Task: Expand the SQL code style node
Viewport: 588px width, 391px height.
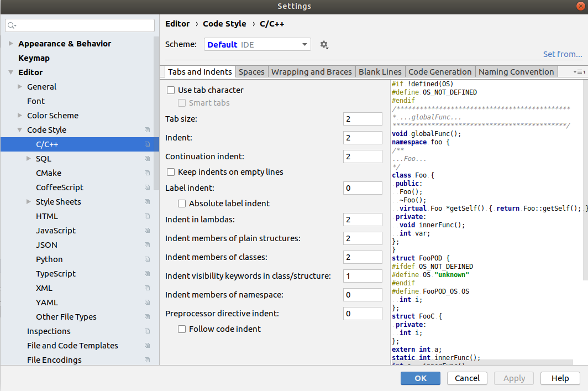Action: (29, 158)
